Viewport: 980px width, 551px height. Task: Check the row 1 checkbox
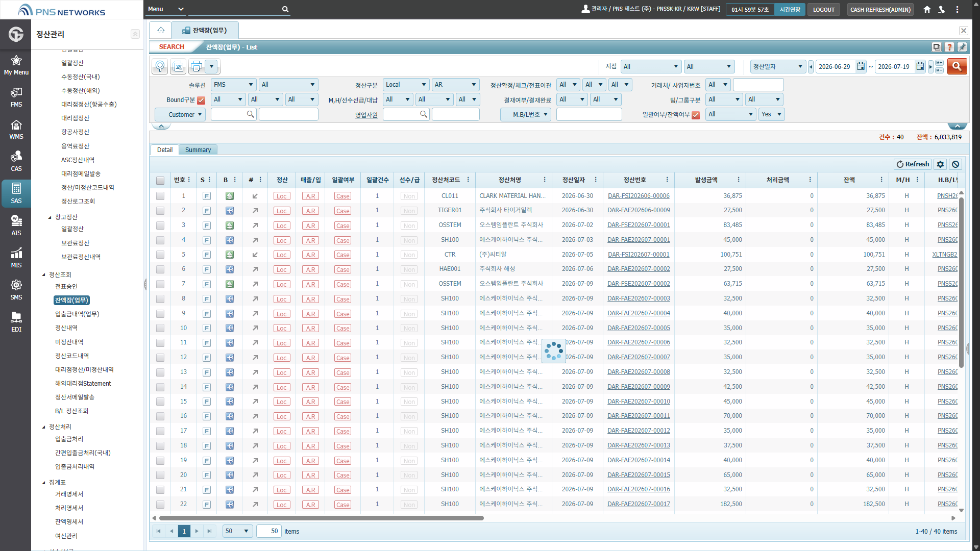(160, 196)
